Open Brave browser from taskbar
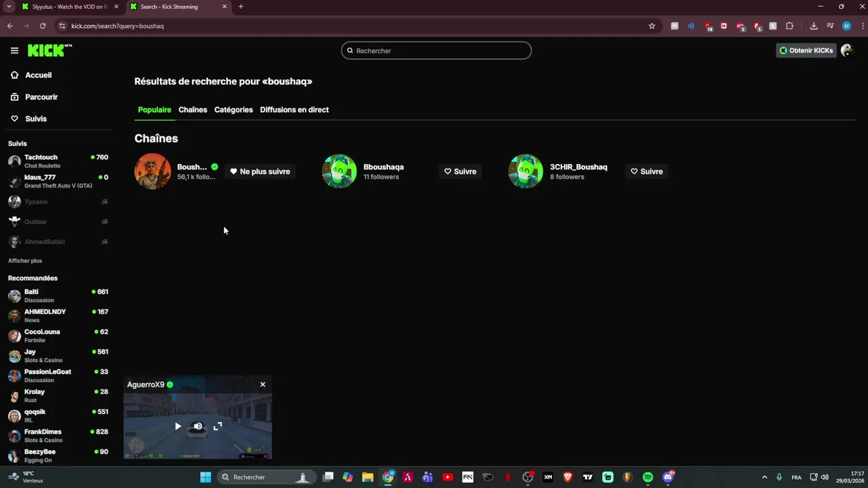Viewport: 868px width, 488px height. tap(568, 477)
